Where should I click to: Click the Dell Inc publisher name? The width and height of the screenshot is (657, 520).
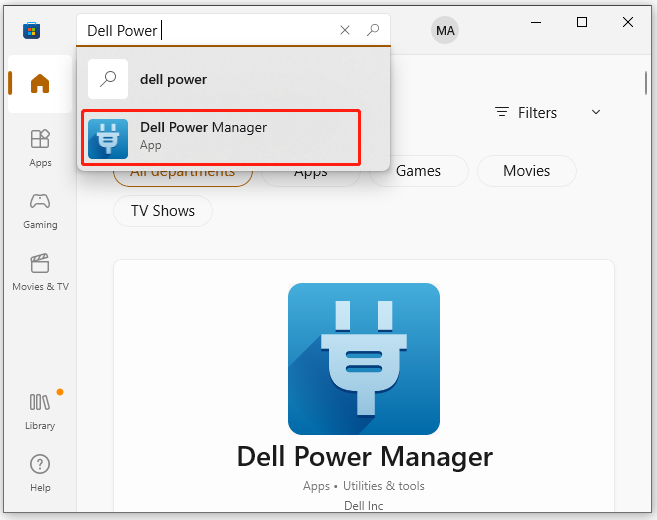[364, 506]
